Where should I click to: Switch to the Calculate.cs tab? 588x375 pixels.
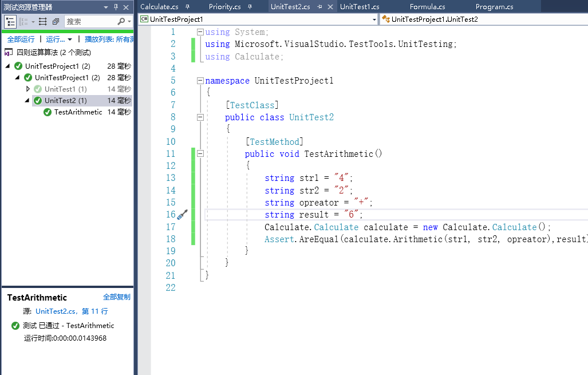click(x=159, y=7)
